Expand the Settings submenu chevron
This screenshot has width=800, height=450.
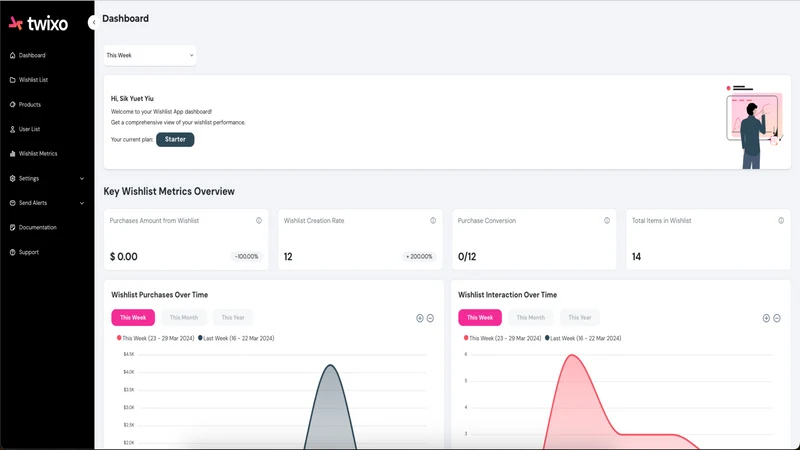tap(82, 179)
